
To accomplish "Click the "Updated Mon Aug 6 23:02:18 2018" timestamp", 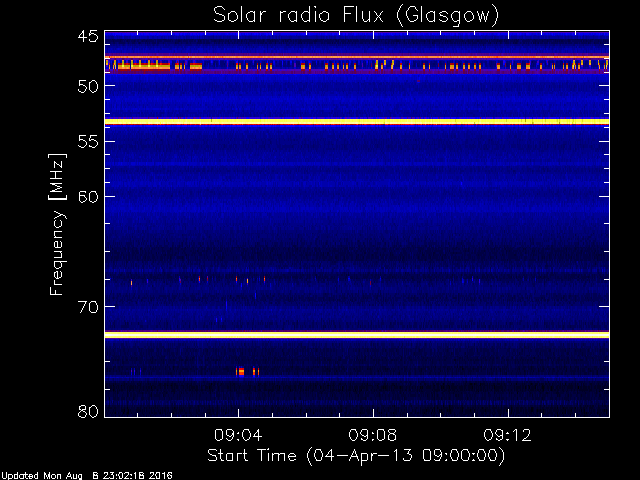I will point(87,475).
